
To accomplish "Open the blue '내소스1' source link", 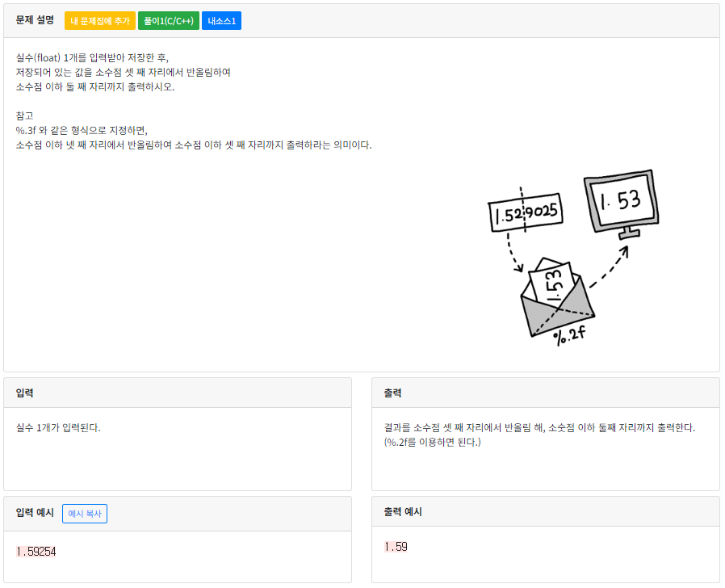I will 222,21.
